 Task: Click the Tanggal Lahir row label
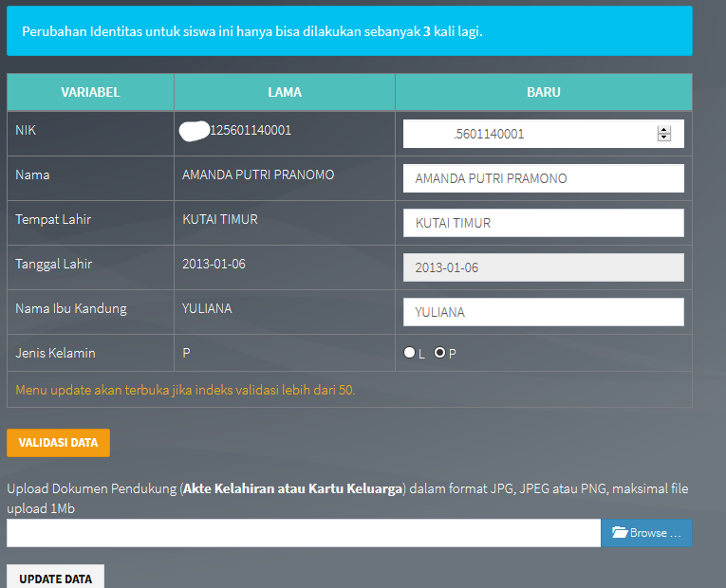[54, 265]
